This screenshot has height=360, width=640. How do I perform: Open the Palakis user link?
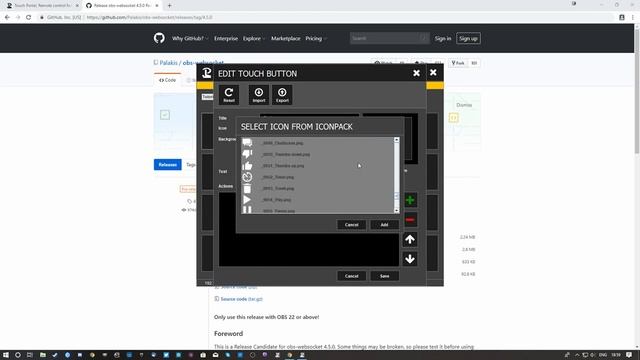[x=169, y=63]
